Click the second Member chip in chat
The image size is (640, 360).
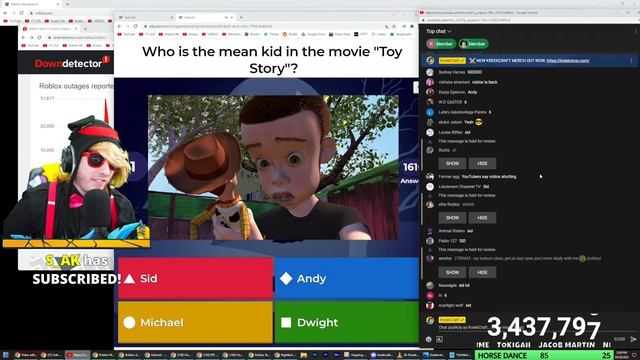(473, 44)
